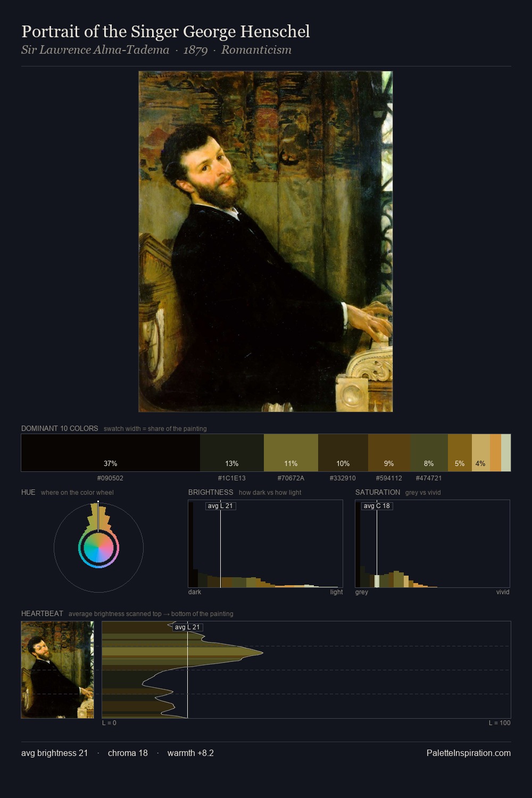Click the 'avg L 21' label in Heartbeat chart

click(187, 627)
